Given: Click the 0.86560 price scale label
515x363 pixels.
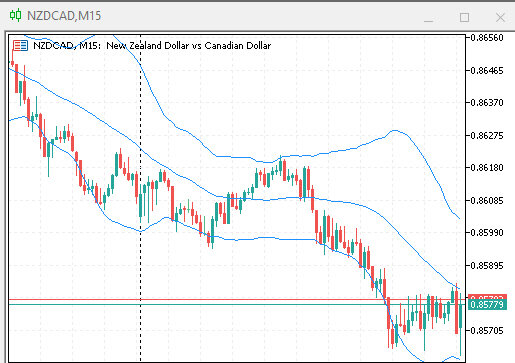Looking at the screenshot, I should click(487, 38).
